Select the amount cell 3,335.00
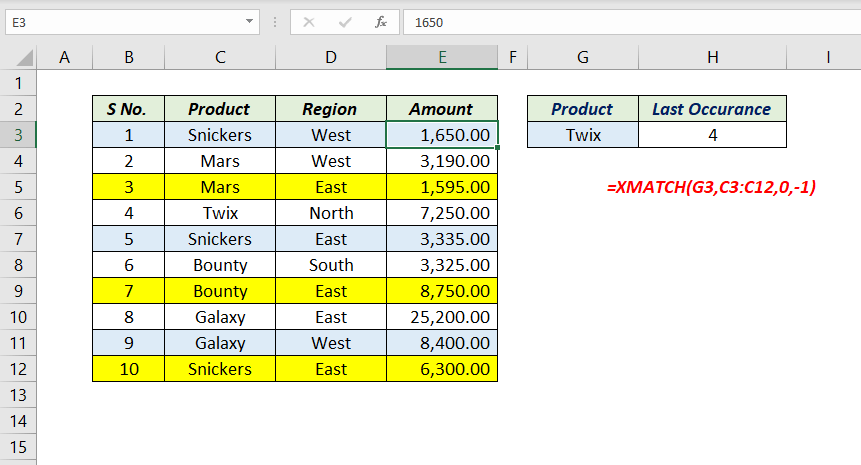The image size is (861, 465). pyautogui.click(x=442, y=239)
